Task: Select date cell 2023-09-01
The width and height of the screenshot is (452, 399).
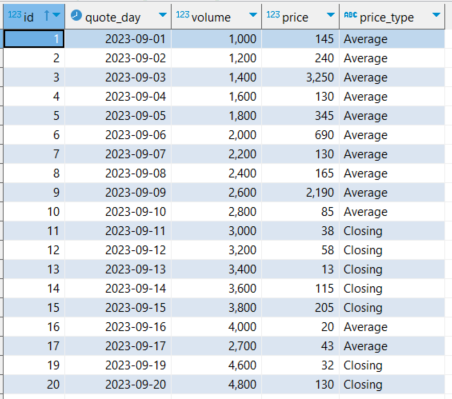Action: (118, 39)
